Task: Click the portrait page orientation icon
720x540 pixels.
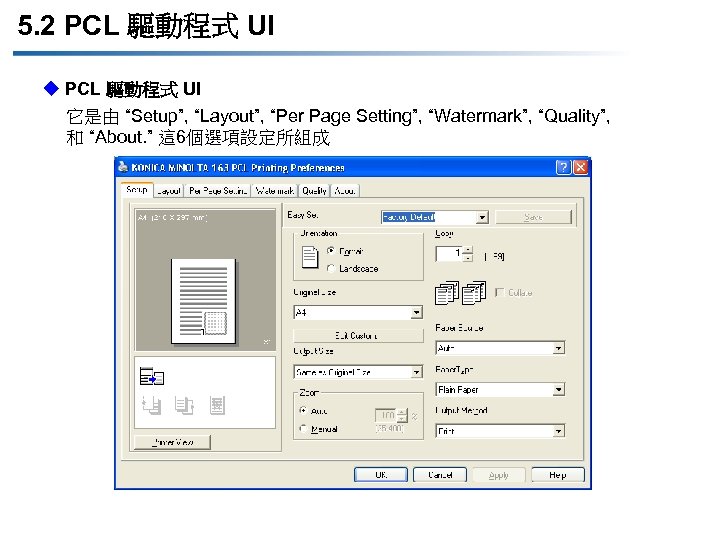Action: pyautogui.click(x=309, y=257)
